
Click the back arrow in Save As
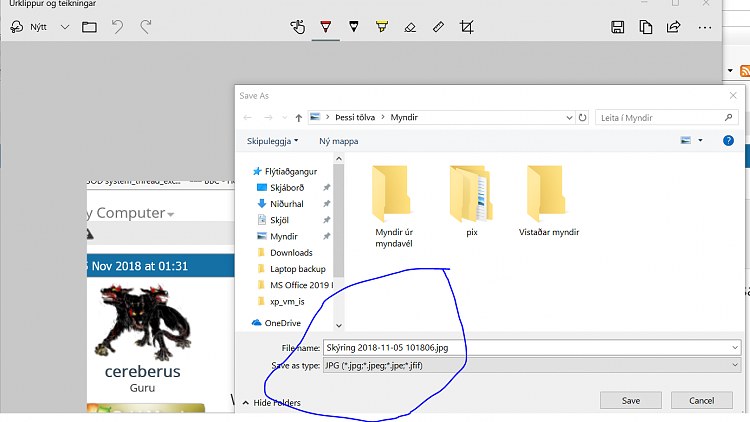[x=247, y=118]
